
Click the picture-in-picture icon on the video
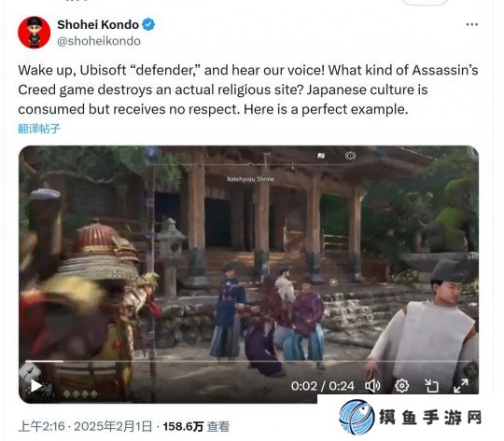[x=431, y=386]
